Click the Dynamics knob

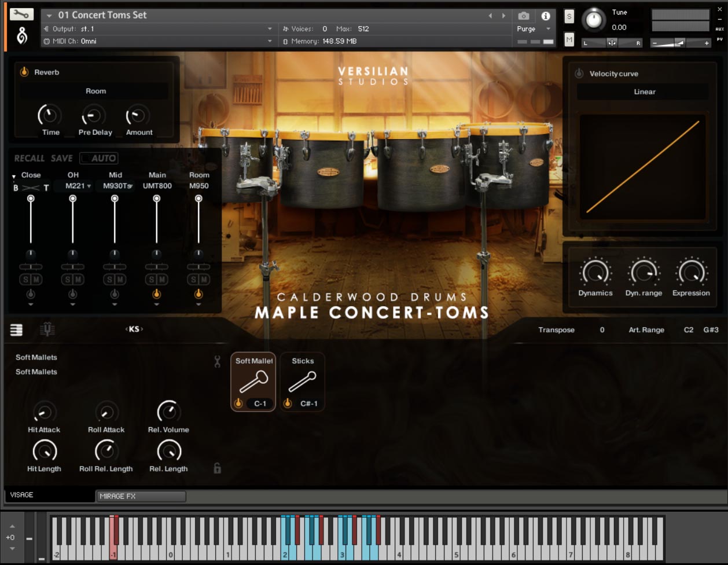(x=595, y=272)
